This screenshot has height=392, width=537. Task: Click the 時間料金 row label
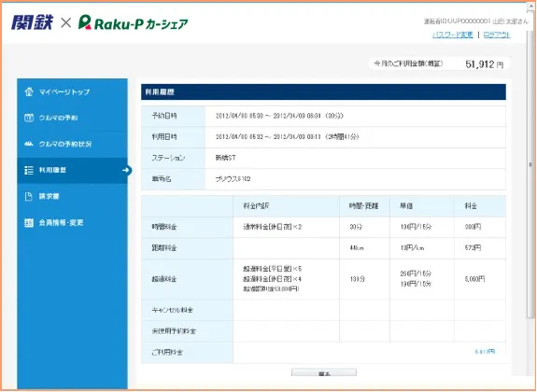coord(164,227)
